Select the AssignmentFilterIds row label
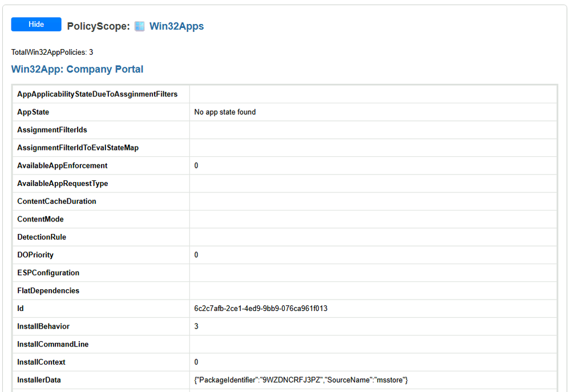The height and width of the screenshot is (392, 570). [52, 130]
